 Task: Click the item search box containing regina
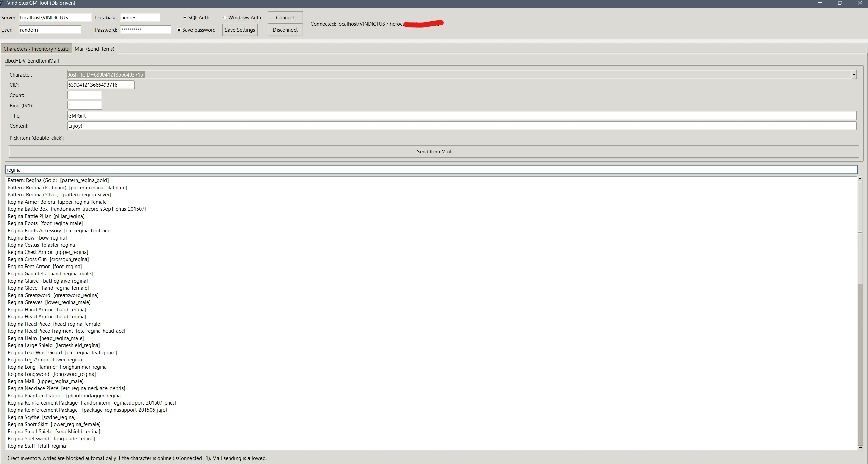[x=431, y=170]
